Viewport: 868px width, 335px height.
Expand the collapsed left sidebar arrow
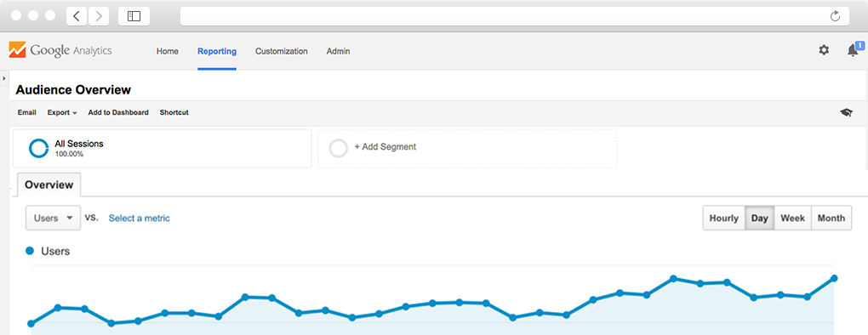tap(4, 78)
